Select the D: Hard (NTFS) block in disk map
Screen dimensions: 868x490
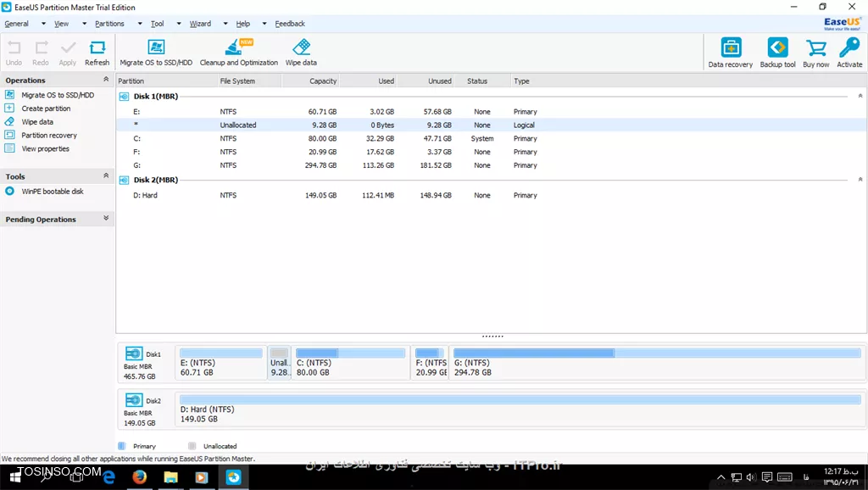coord(520,409)
